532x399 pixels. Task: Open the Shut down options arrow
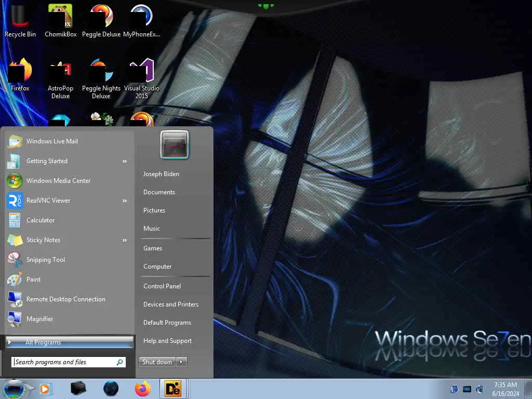point(181,362)
